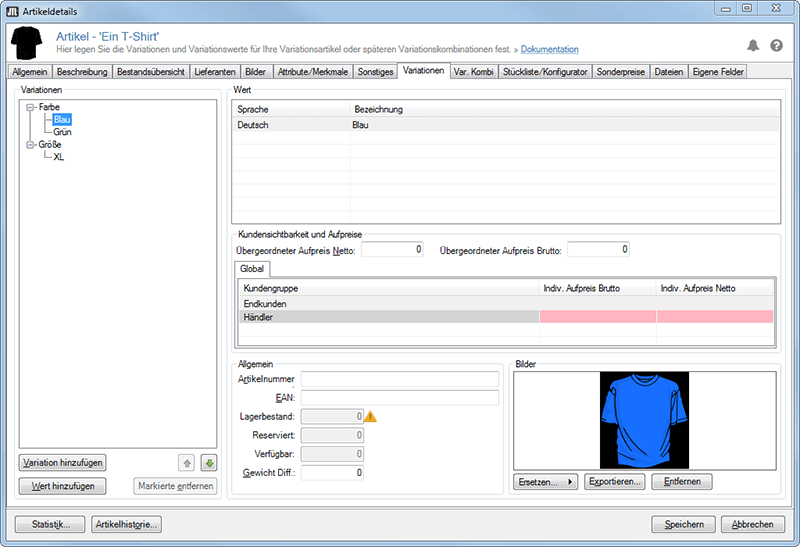This screenshot has width=800, height=547.
Task: Collapse the Farbe tree node
Action: (30, 107)
